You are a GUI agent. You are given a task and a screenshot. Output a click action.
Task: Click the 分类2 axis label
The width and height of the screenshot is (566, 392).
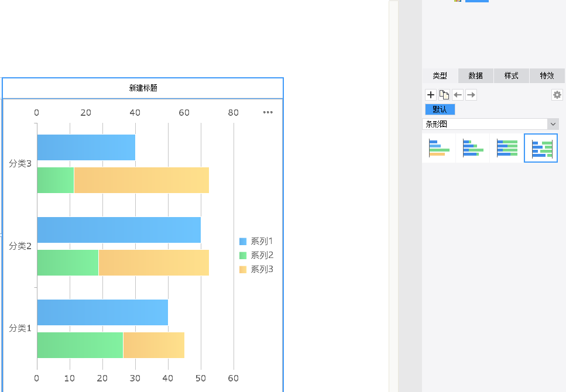(20, 246)
